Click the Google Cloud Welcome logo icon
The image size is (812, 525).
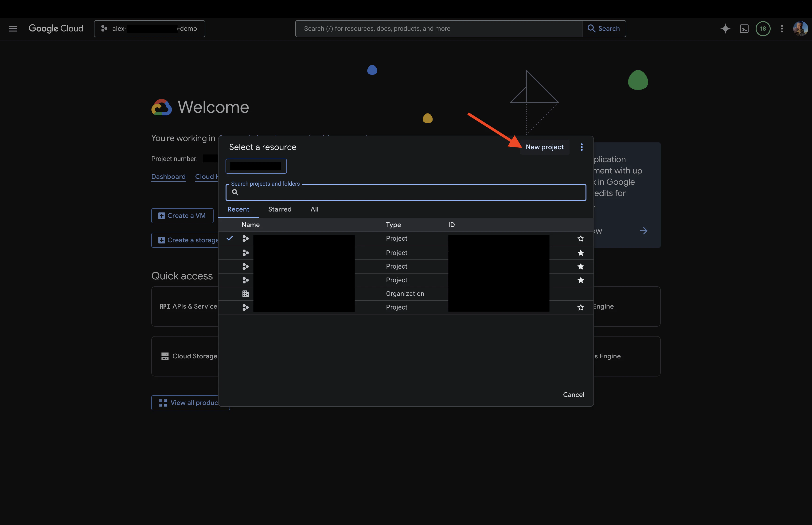161,107
